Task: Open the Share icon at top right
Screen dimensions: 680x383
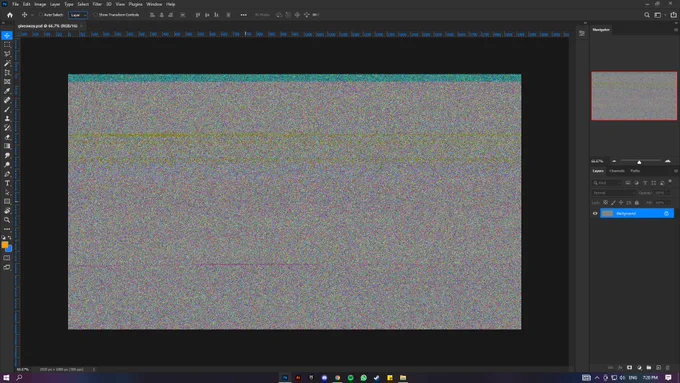Action: tap(673, 15)
